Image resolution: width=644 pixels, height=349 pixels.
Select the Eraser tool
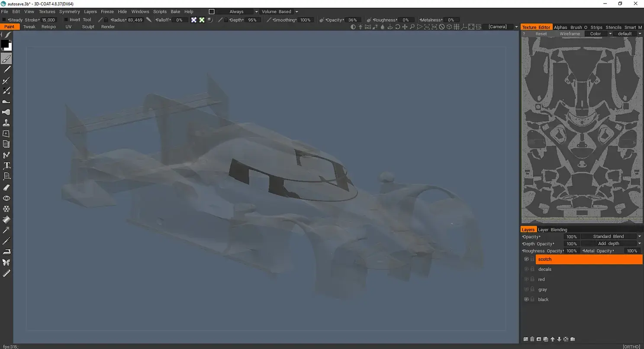[x=6, y=187]
